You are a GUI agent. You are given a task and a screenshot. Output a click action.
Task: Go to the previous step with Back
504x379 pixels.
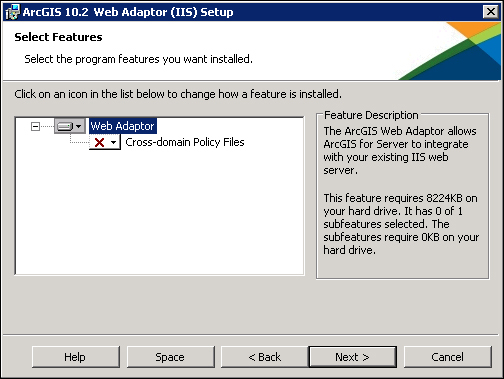coord(265,357)
